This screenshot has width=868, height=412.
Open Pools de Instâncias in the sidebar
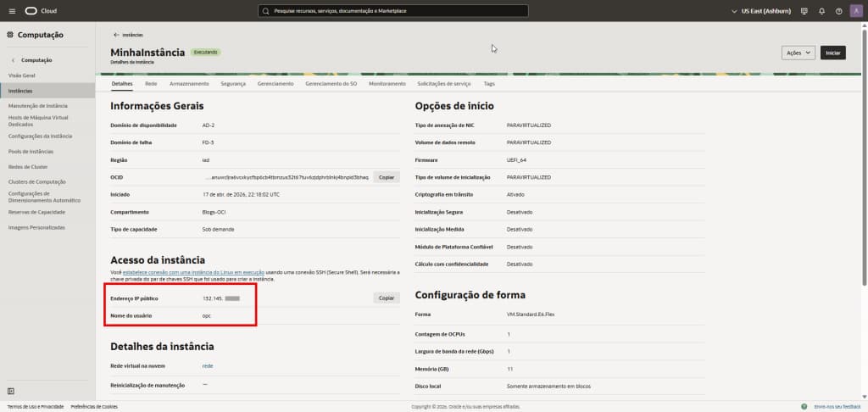[x=32, y=151]
